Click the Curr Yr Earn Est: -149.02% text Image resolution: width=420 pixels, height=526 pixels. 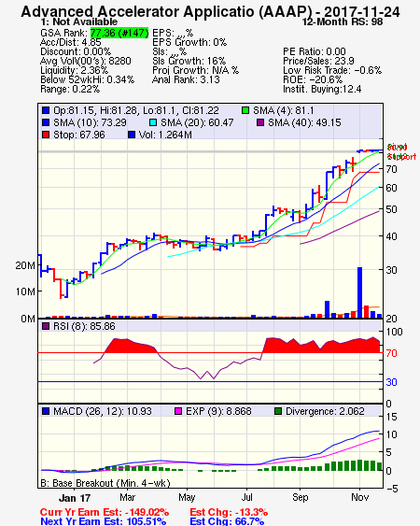(105, 513)
